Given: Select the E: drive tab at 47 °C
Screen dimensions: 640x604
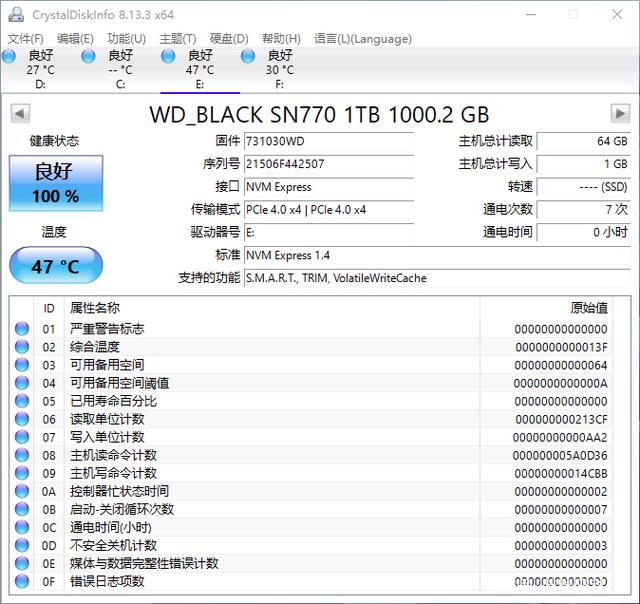Looking at the screenshot, I should [x=199, y=69].
